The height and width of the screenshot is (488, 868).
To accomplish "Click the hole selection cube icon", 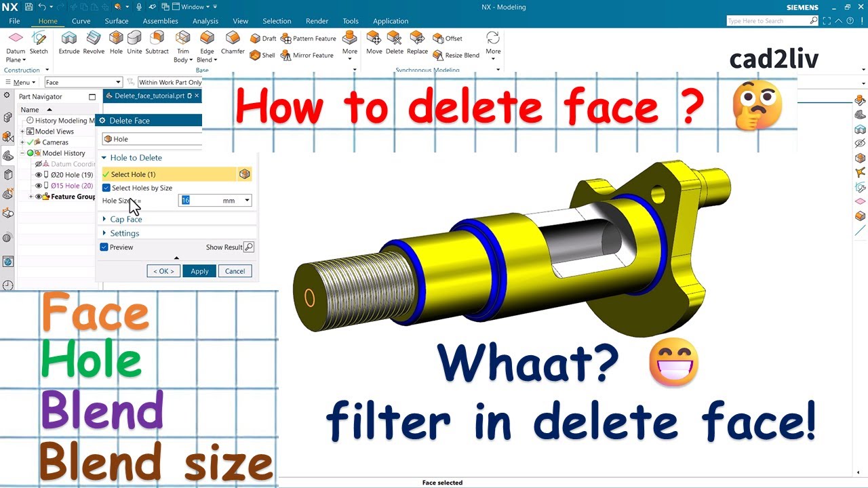I will (245, 174).
